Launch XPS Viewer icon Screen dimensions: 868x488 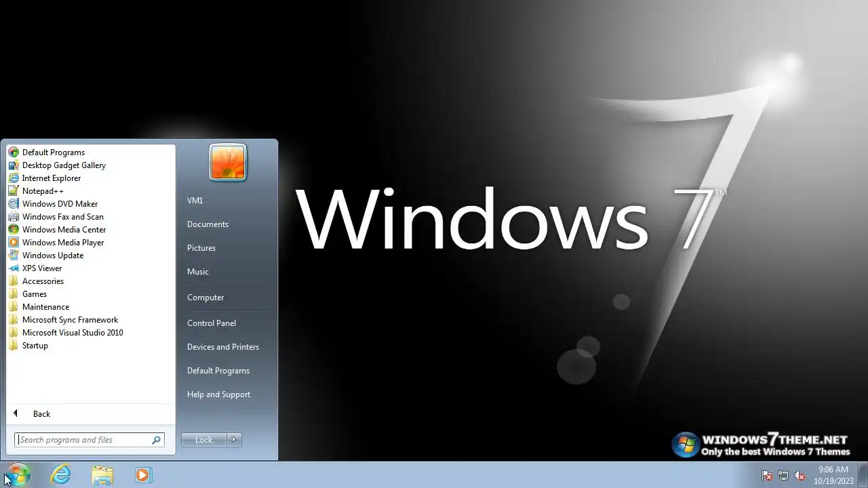click(14, 268)
